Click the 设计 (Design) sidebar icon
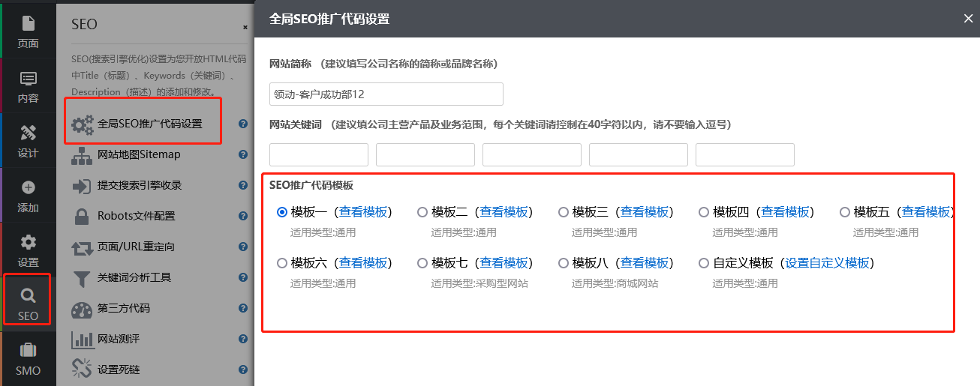Image resolution: width=980 pixels, height=386 pixels. [x=28, y=141]
